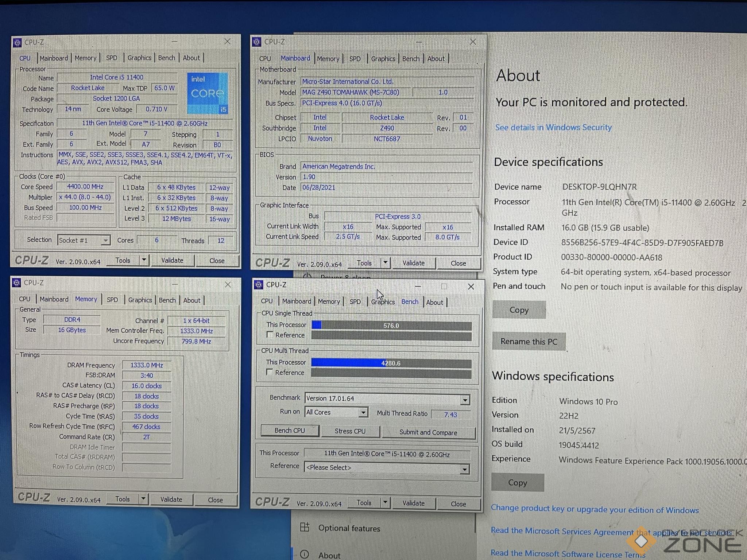Viewport: 747px width, 560px height.
Task: Open Reference Please Select dropdown
Action: coord(464,469)
